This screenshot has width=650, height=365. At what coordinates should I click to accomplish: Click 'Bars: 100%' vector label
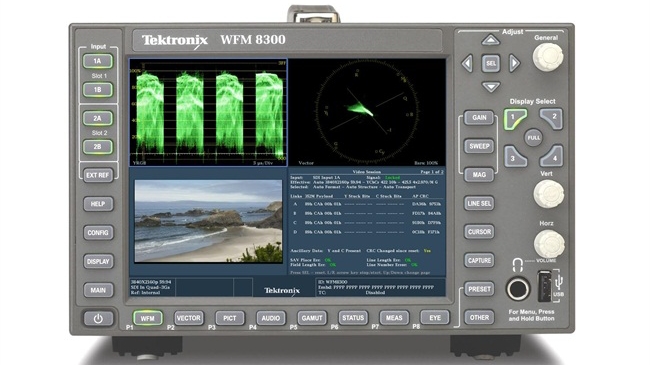click(x=426, y=163)
